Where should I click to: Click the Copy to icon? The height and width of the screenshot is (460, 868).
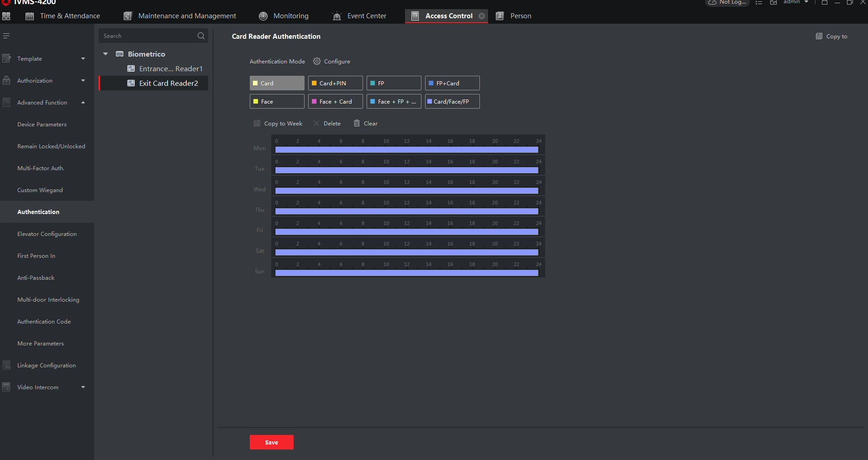pyautogui.click(x=819, y=37)
